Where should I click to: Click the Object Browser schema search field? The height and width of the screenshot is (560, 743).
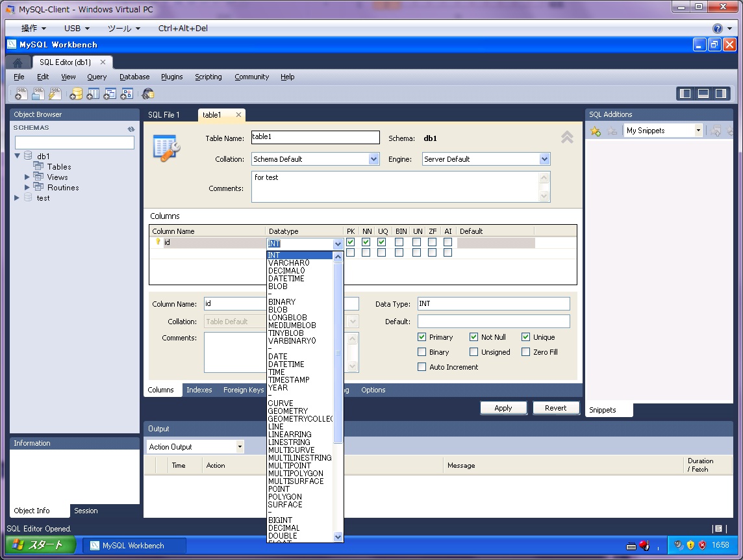[75, 142]
